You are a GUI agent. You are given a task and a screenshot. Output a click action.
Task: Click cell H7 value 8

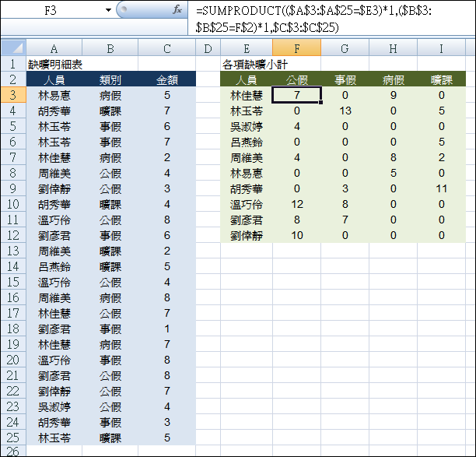click(x=393, y=157)
